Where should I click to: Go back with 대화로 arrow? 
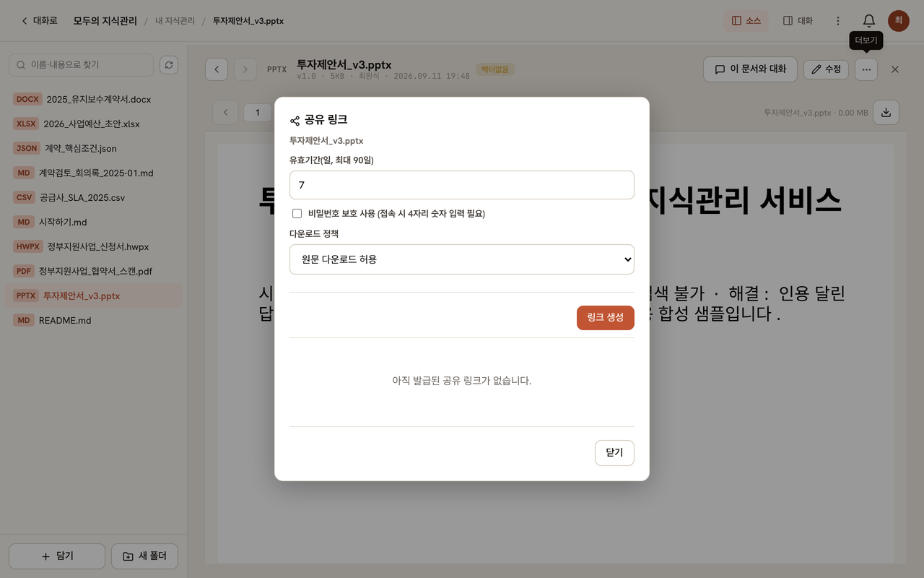39,21
